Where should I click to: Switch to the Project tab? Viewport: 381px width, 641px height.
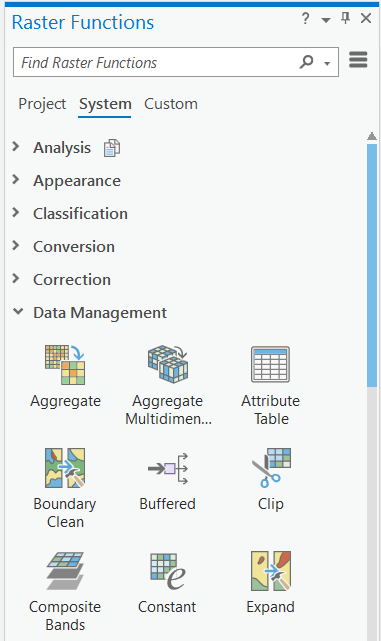click(42, 104)
